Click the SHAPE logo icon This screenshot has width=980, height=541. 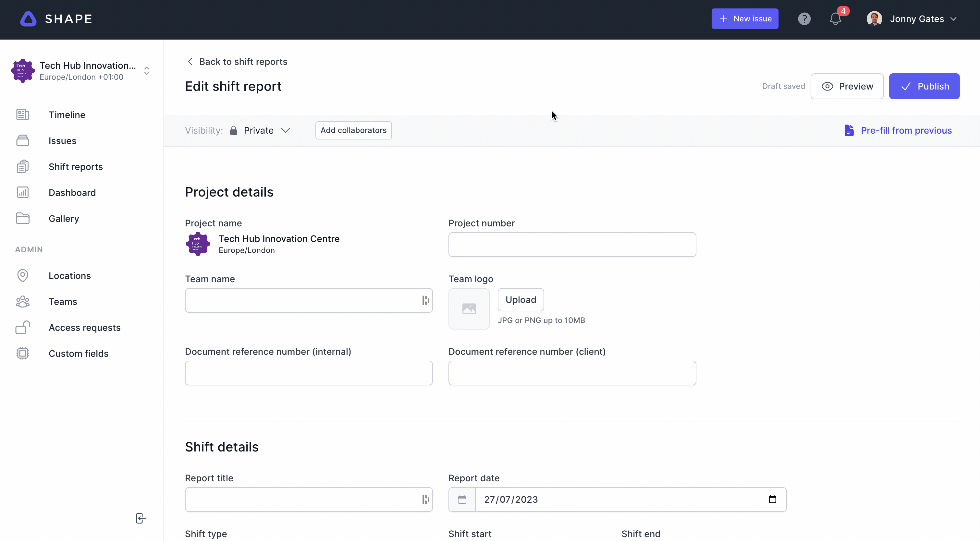tap(28, 19)
